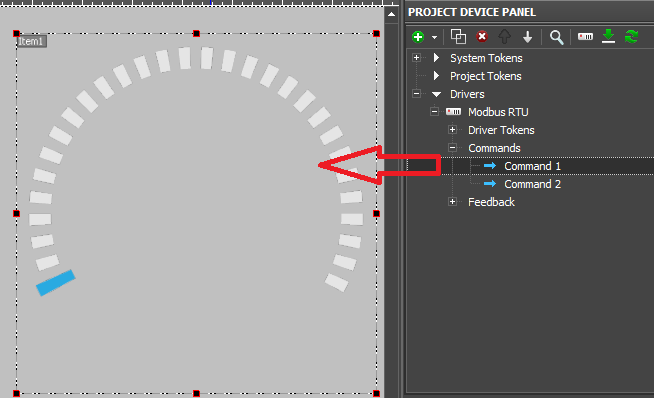This screenshot has width=654, height=398.
Task: Click the blue arrow icon of Command 2
Action: (x=490, y=184)
